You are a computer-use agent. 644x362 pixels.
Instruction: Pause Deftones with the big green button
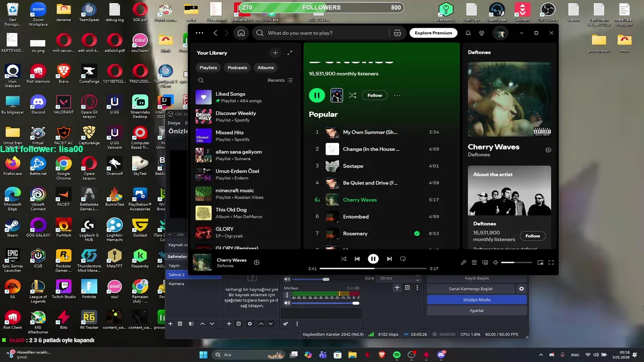point(317,95)
